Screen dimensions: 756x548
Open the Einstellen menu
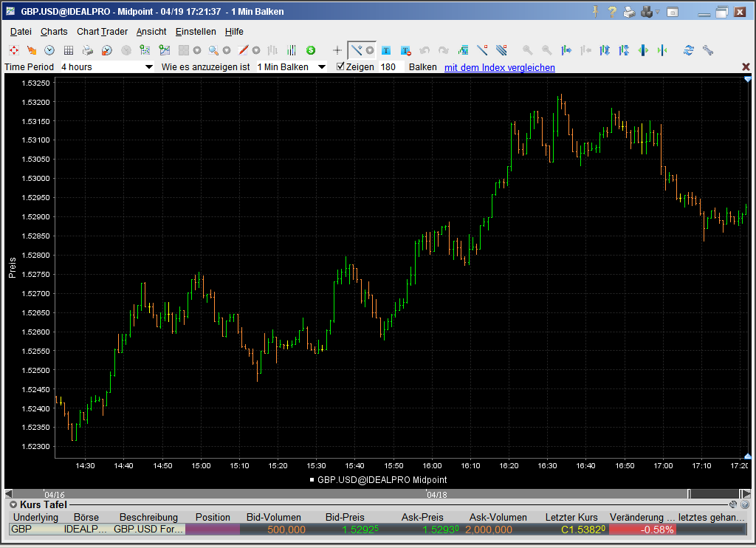click(x=196, y=32)
